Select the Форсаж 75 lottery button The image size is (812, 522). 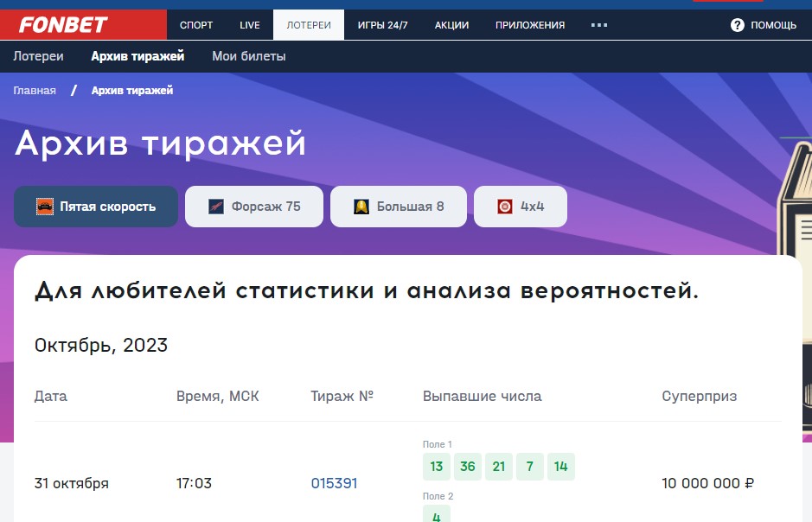(x=254, y=207)
